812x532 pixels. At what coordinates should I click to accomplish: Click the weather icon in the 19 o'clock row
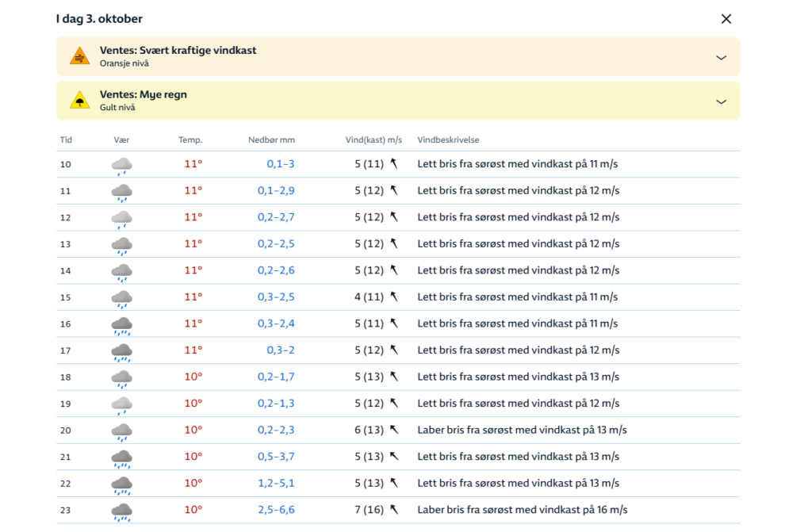click(121, 404)
